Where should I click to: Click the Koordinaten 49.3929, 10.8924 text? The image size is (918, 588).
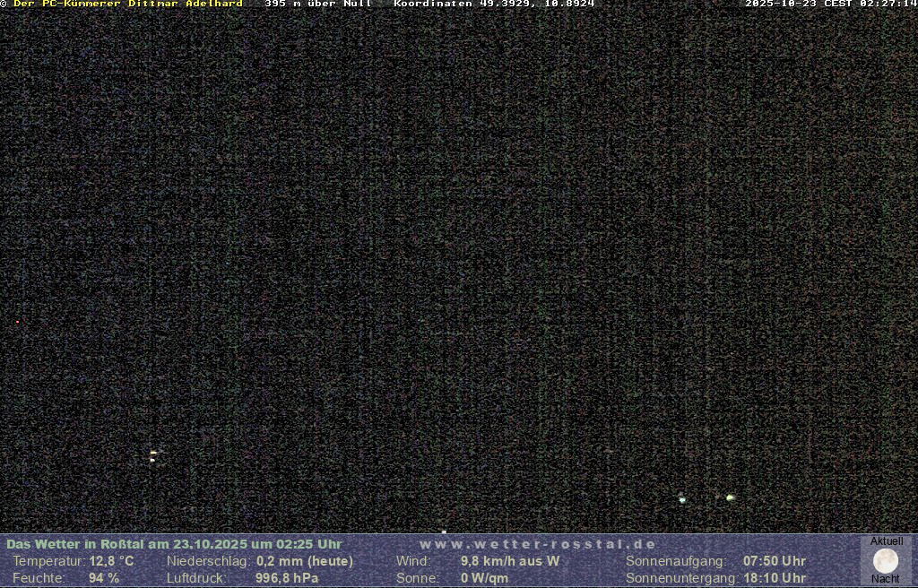(494, 4)
